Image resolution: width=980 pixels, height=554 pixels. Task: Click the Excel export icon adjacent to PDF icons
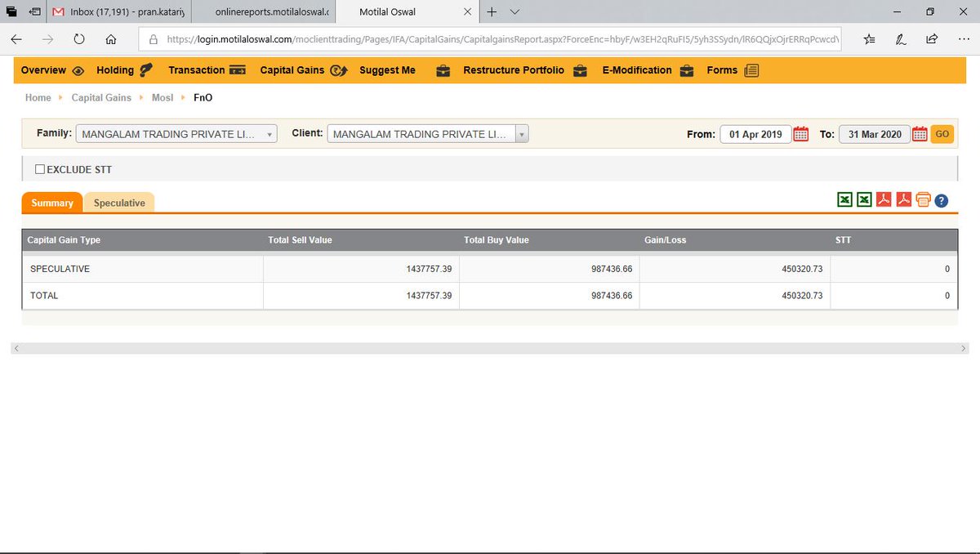coord(864,200)
